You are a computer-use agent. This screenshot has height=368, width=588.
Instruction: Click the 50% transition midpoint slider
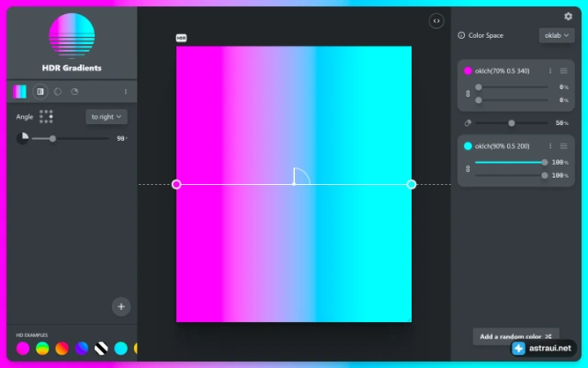[512, 123]
